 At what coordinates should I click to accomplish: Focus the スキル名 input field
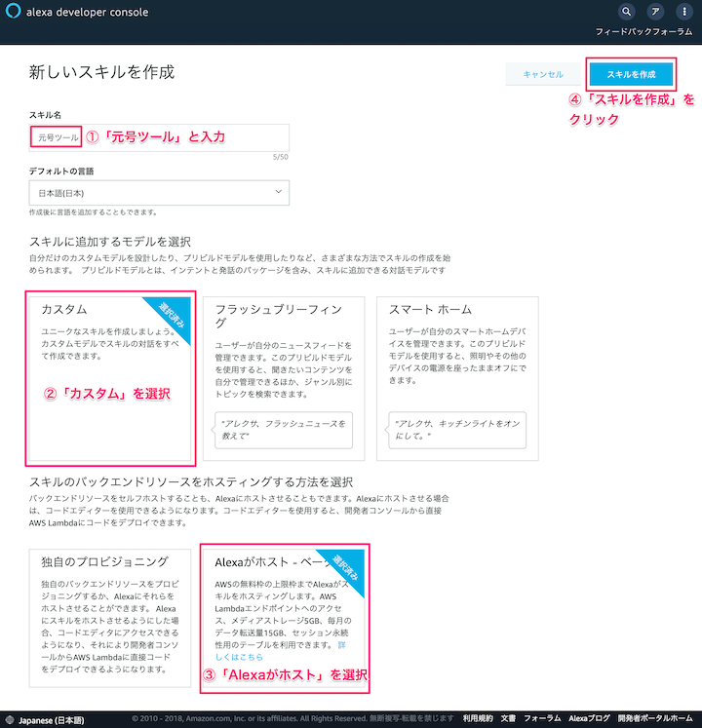(x=159, y=137)
